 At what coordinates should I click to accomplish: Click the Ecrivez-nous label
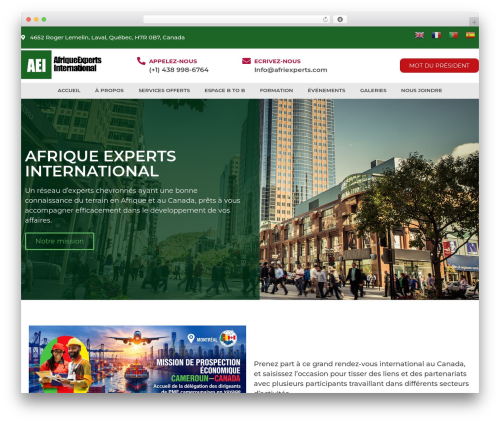277,61
